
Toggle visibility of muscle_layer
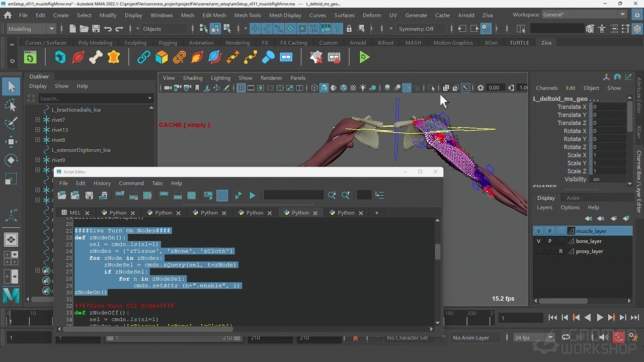coord(539,231)
